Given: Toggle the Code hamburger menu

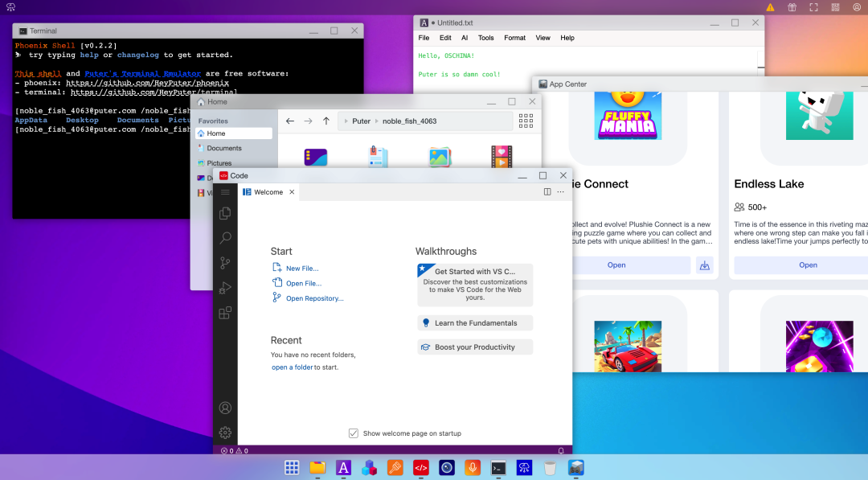Looking at the screenshot, I should (x=225, y=192).
